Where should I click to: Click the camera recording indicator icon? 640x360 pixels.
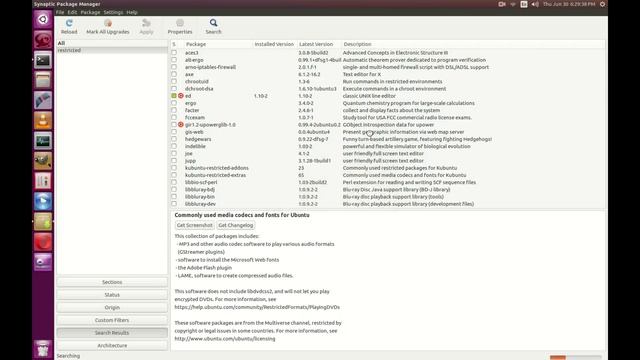tap(502, 4)
